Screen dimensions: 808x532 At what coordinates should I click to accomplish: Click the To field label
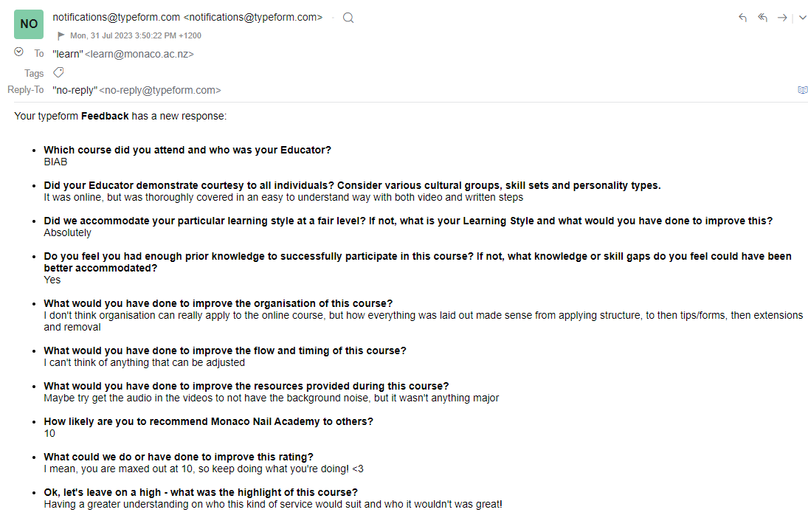tap(39, 54)
